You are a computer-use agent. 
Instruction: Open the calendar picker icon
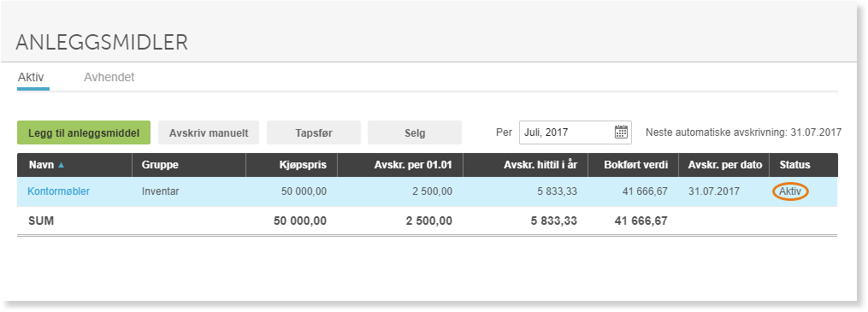point(621,132)
